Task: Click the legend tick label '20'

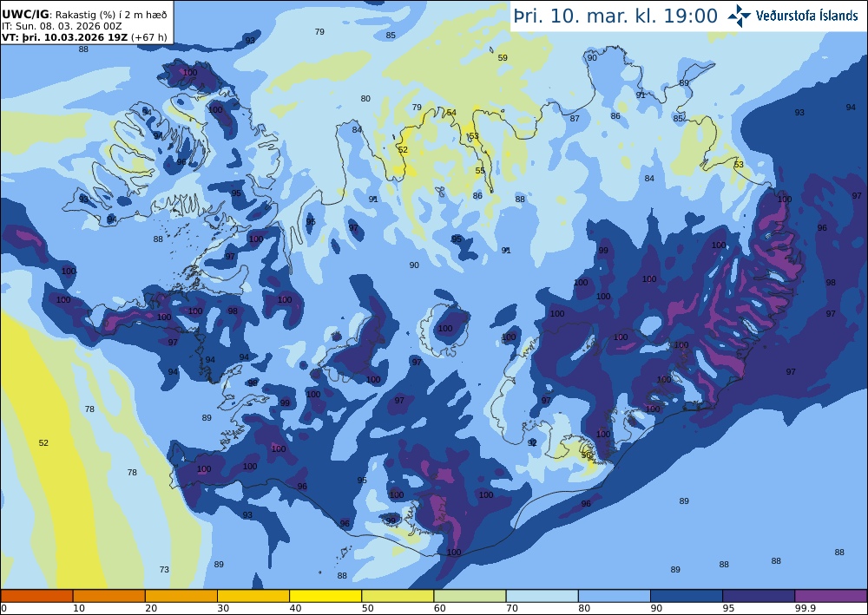Action: point(151,608)
